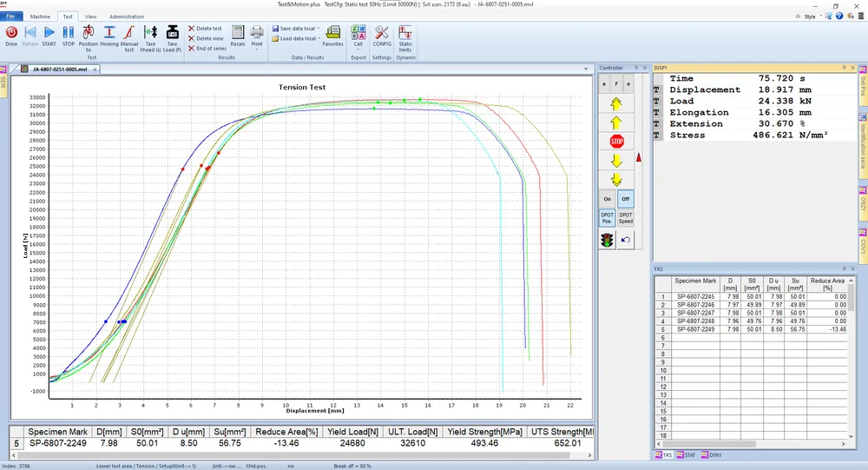868x470 pixels.
Task: Move crosshead down with single yellow arrow
Action: click(616, 161)
